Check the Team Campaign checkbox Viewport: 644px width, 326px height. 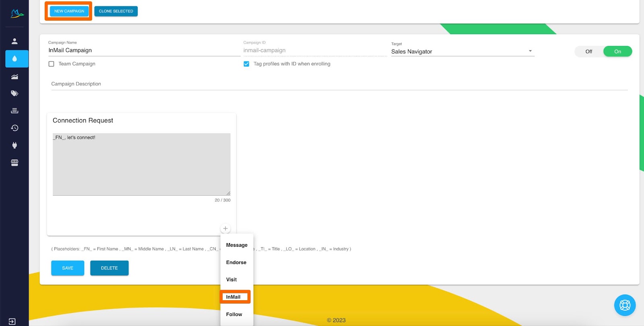click(52, 64)
